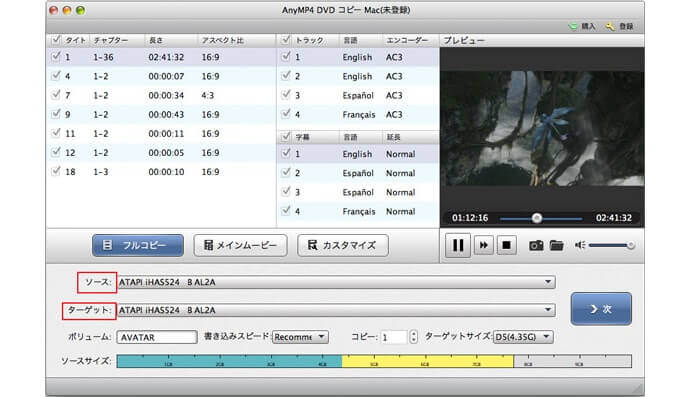Click the 登録 register button
The height and width of the screenshot is (397, 696).
620,27
